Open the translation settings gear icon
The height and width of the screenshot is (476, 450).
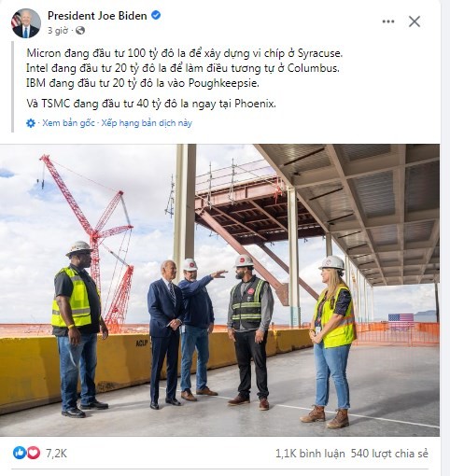click(x=31, y=123)
